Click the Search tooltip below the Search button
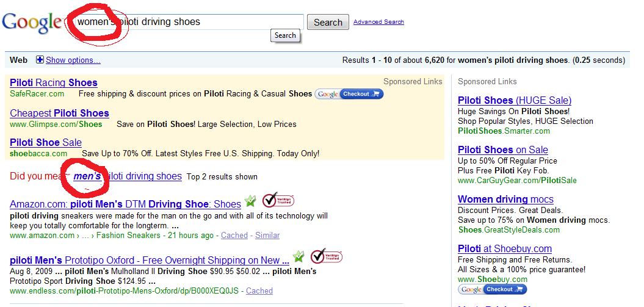Viewport: 644px width, 307px height. pyautogui.click(x=285, y=35)
